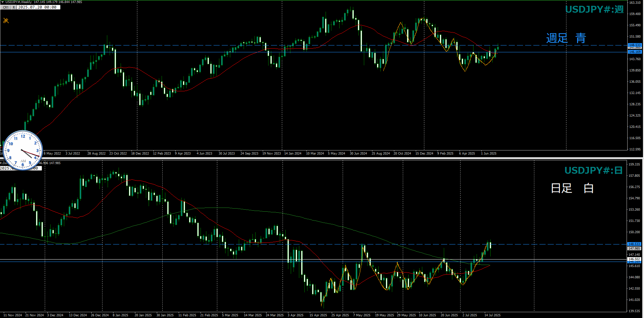Click 9 Apr 2023 on weekly time axis
644x318 pixels.
(183, 154)
